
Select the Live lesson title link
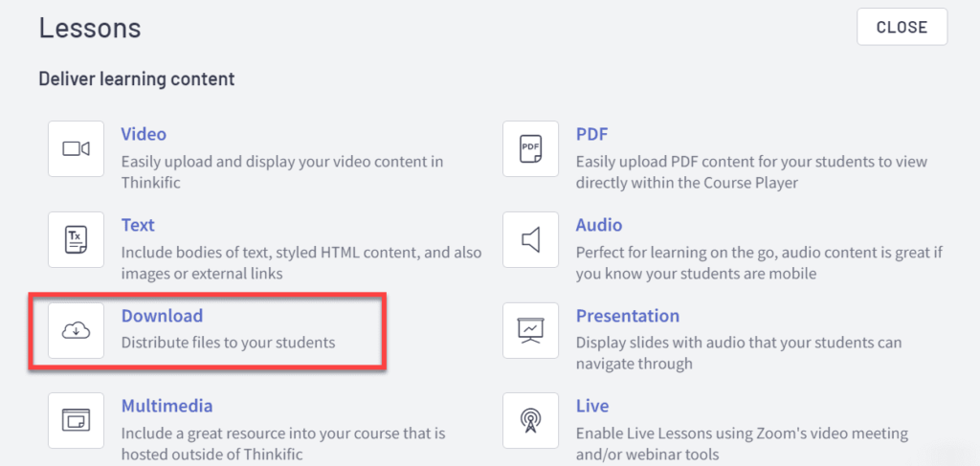pyautogui.click(x=592, y=406)
